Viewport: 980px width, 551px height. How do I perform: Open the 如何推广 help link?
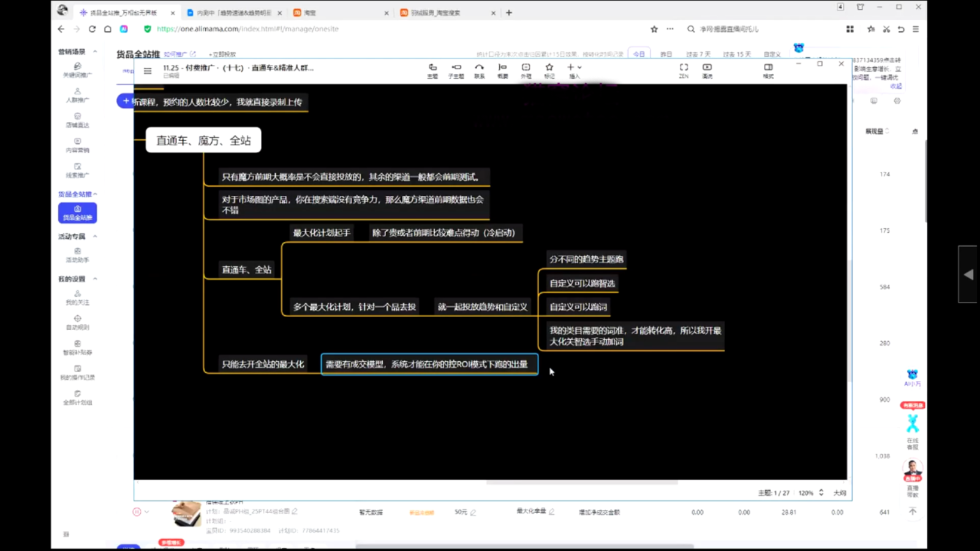point(175,54)
